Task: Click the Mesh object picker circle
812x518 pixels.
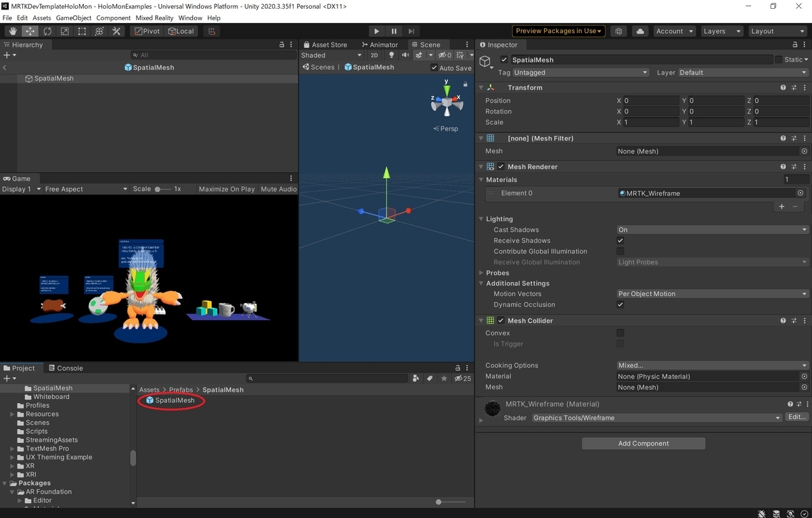Action: pos(804,151)
